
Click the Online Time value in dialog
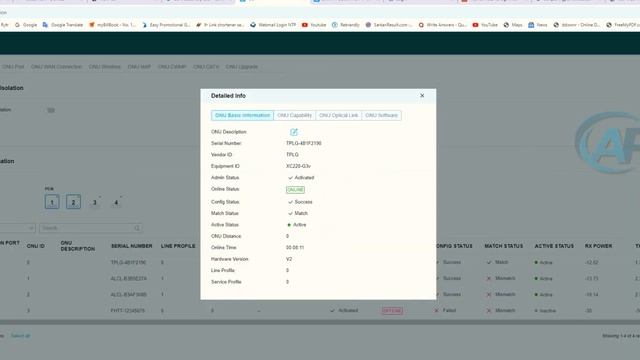[295, 248]
